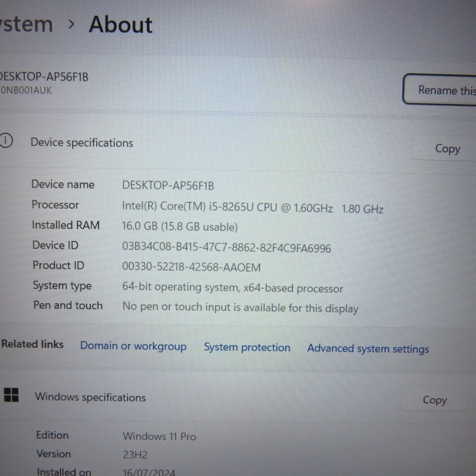The width and height of the screenshot is (476, 476).
Task: Click the Related links label
Action: (x=32, y=344)
